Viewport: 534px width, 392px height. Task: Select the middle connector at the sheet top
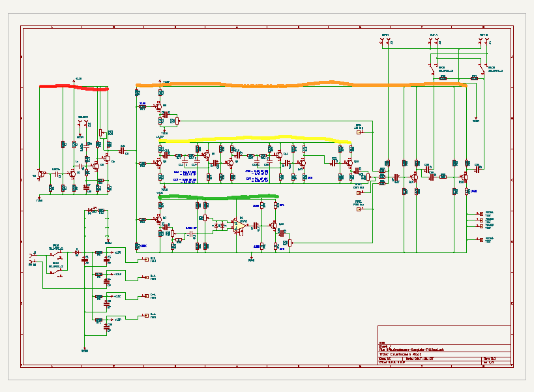tap(434, 42)
